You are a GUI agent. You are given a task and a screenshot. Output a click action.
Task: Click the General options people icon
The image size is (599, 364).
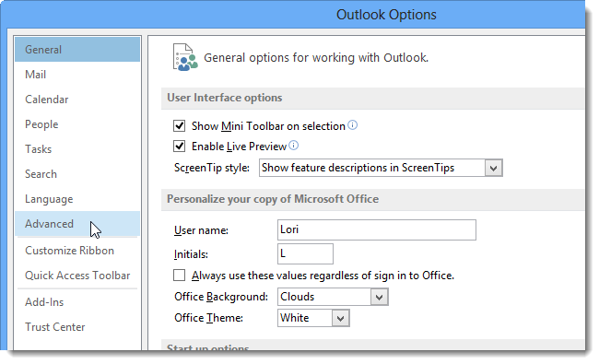tap(185, 57)
